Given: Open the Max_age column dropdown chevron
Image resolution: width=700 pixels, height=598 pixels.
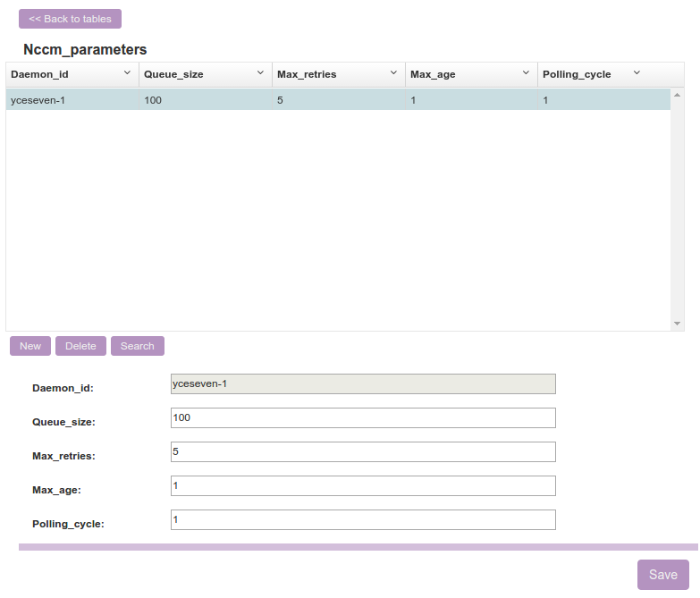Looking at the screenshot, I should [527, 73].
